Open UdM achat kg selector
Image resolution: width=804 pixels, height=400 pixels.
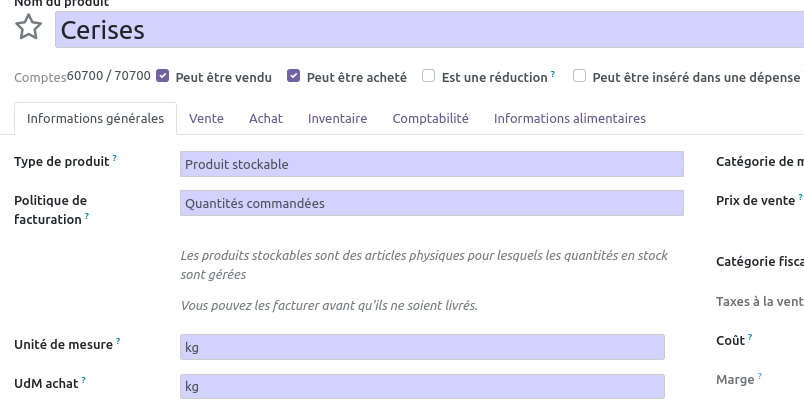[x=423, y=386]
